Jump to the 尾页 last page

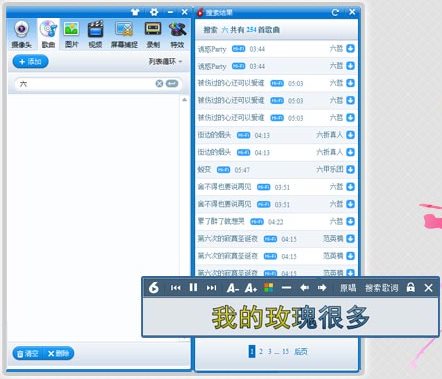pos(301,351)
